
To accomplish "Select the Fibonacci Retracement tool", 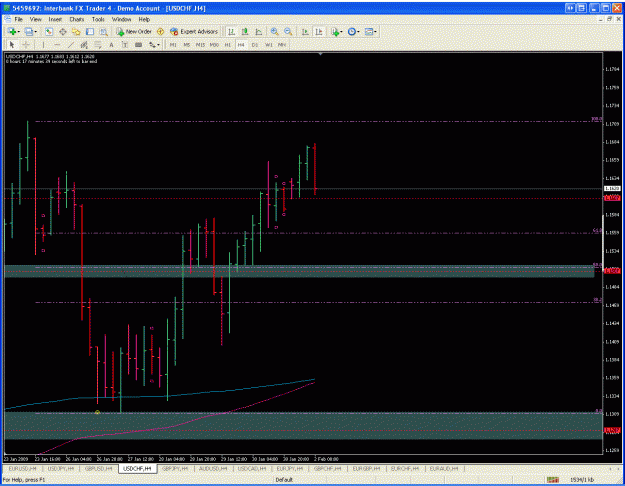I will pyautogui.click(x=98, y=45).
